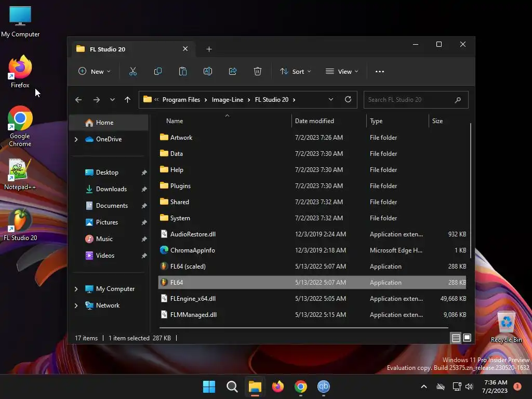The image size is (532, 399).
Task: Go forward with the right arrow
Action: pos(96,100)
